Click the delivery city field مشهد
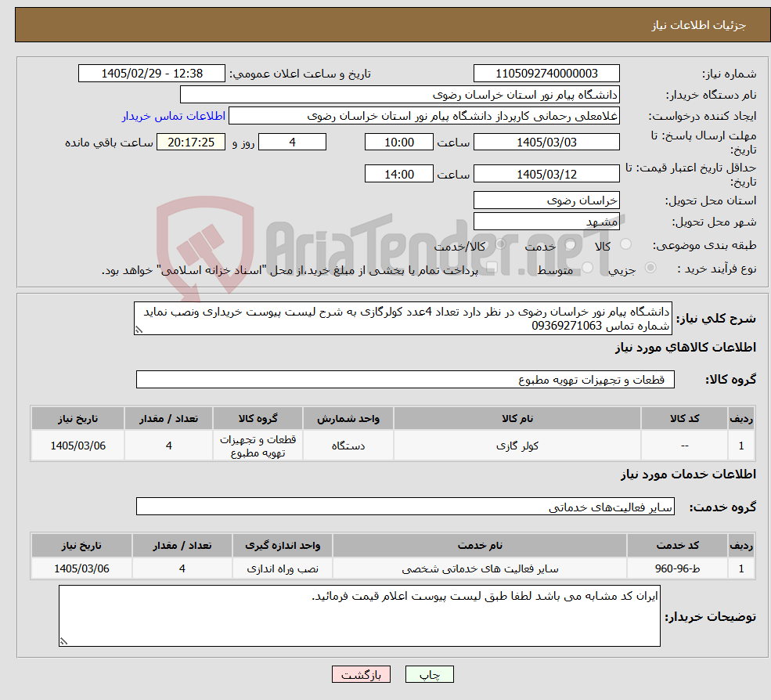This screenshot has width=771, height=700. 546,222
